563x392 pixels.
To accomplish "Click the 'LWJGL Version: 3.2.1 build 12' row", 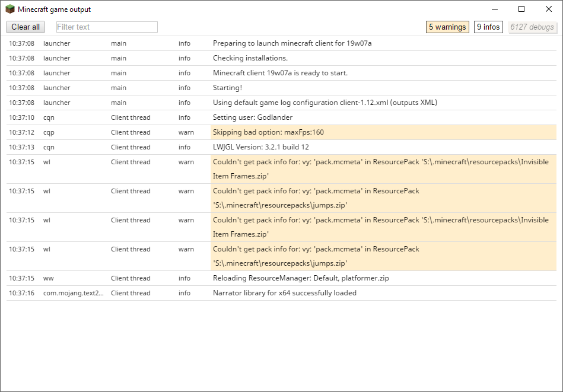I will (260, 147).
